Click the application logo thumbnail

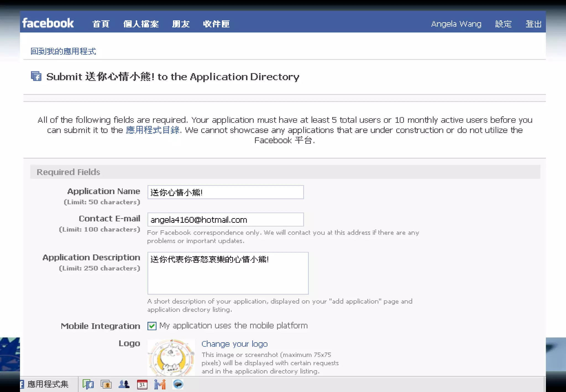pyautogui.click(x=171, y=357)
